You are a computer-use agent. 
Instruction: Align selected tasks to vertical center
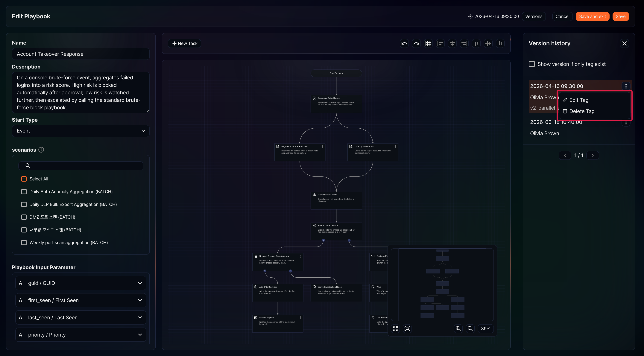[488, 43]
